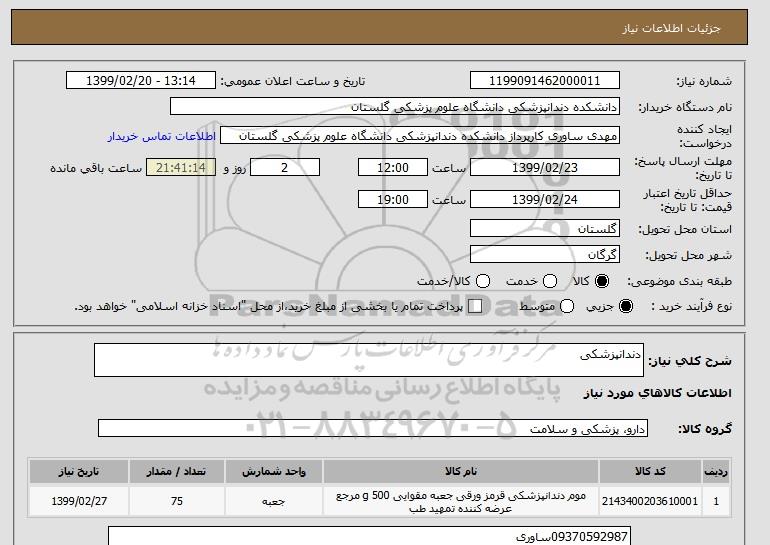This screenshot has height=545, width=770.
Task: Click the جزئیات اطلاعات نیاز header title
Action: 671,28
